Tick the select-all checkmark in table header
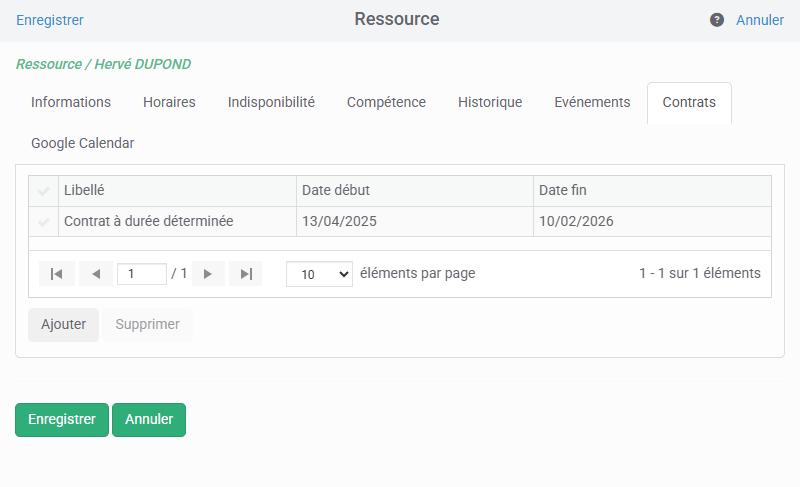The image size is (800, 487). [44, 191]
